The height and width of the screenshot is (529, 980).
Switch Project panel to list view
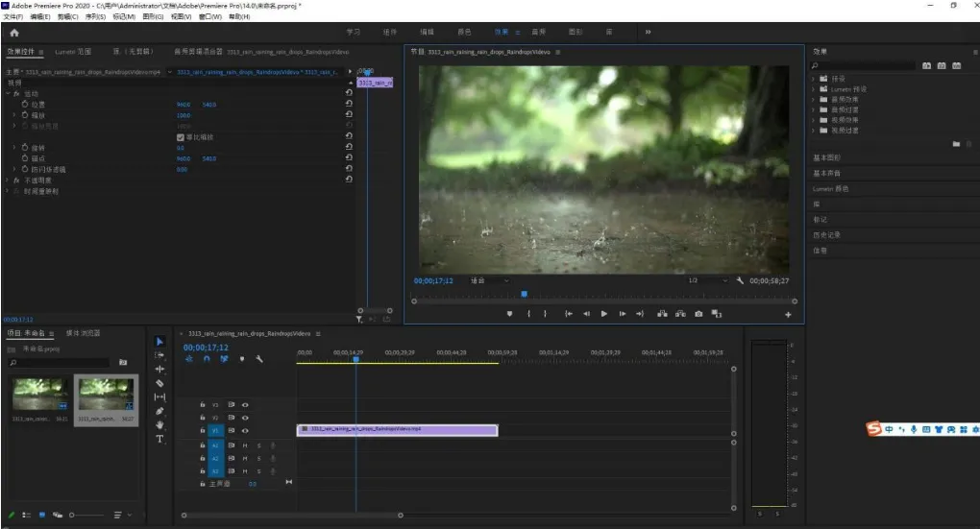(26, 516)
